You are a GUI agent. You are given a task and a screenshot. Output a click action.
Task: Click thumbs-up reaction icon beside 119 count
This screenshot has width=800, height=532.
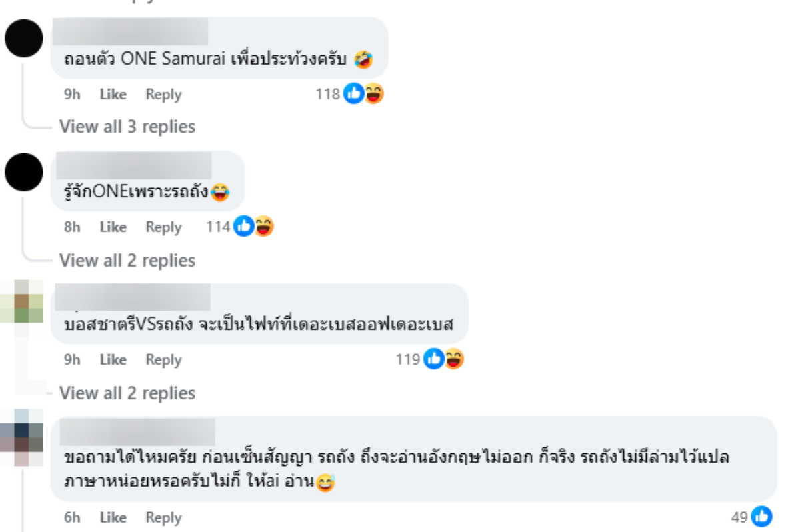[434, 360]
